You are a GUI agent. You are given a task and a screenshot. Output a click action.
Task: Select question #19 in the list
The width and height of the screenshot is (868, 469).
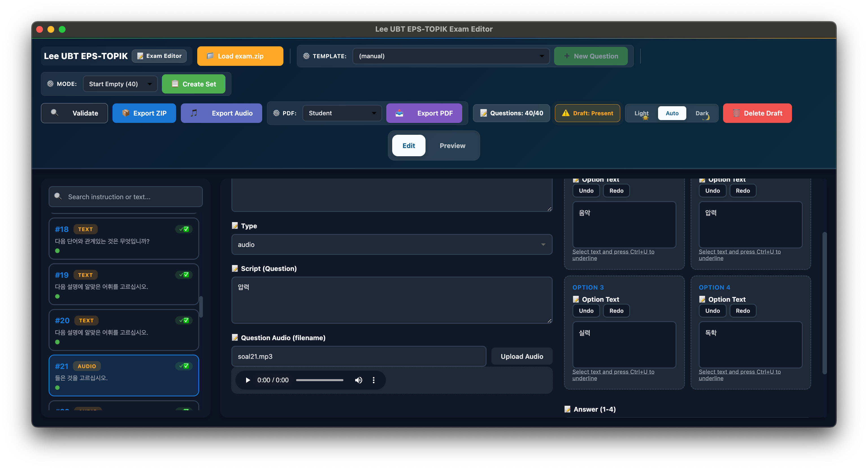click(x=124, y=284)
